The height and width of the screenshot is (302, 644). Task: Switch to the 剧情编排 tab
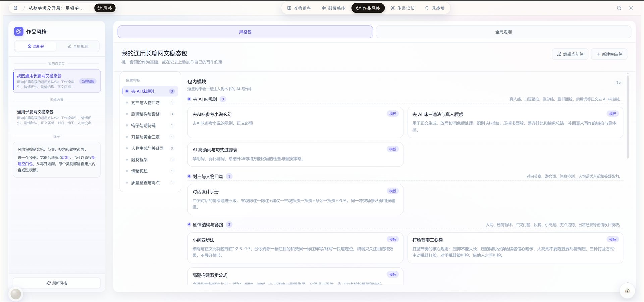pos(333,8)
